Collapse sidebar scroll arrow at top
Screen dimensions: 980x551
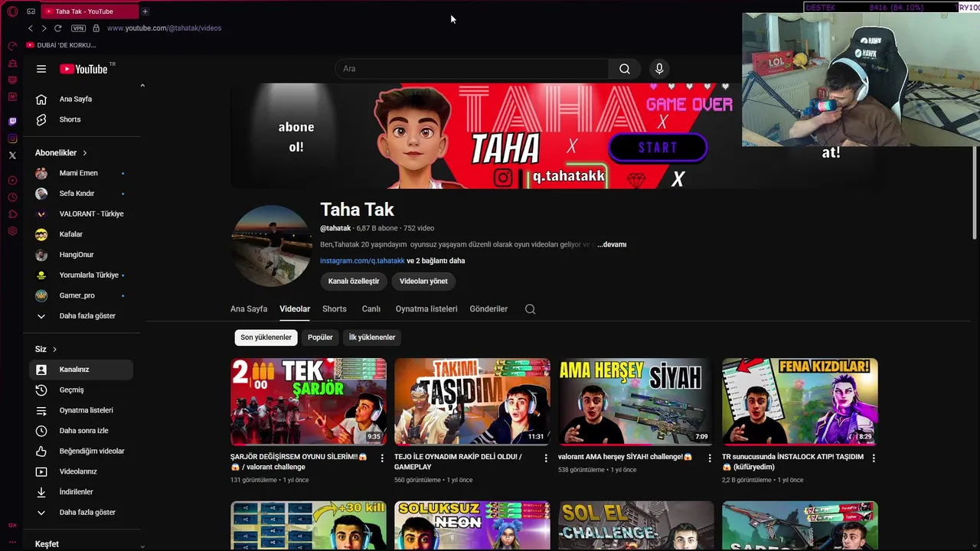[142, 86]
